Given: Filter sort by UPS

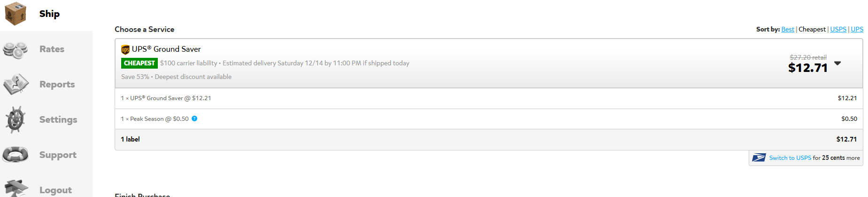Looking at the screenshot, I should (857, 29).
